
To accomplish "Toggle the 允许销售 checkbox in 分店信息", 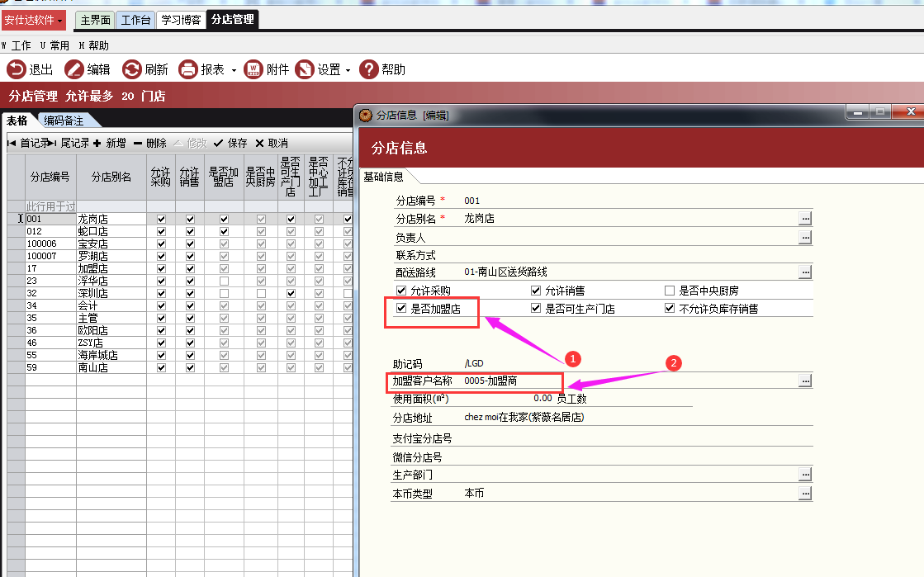I will pyautogui.click(x=536, y=291).
